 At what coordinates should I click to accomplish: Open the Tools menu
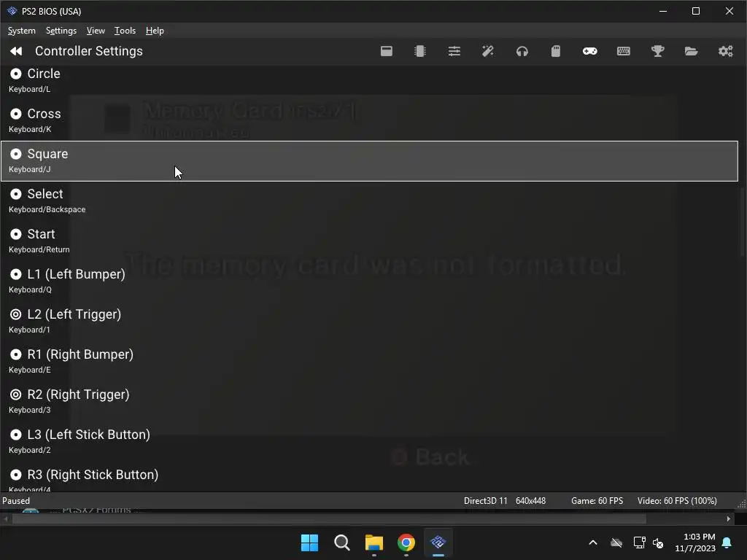point(125,31)
